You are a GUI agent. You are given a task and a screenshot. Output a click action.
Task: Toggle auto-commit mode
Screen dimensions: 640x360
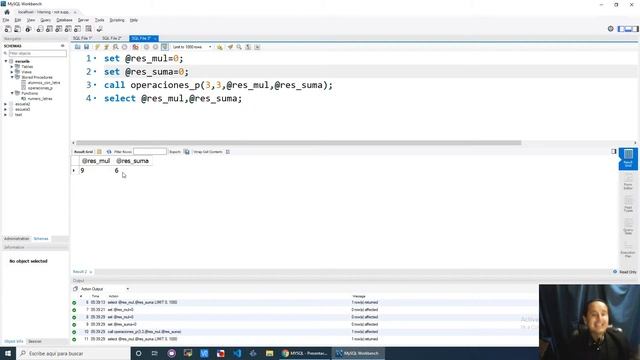[x=164, y=47]
